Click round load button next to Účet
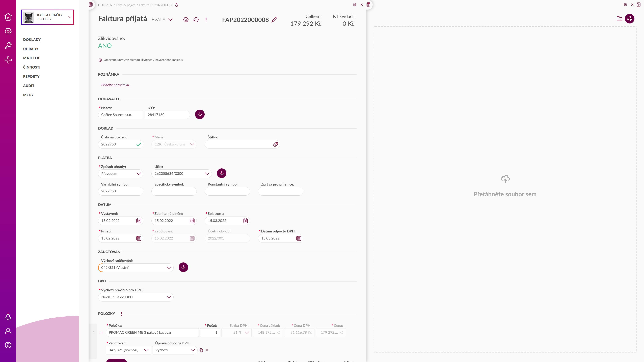Viewport: 644px width, 362px height. click(222, 173)
